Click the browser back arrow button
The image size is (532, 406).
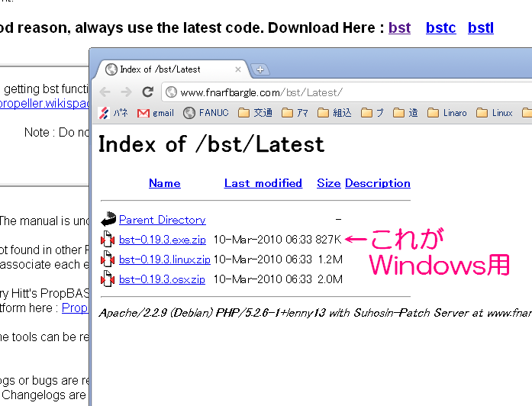tap(105, 92)
